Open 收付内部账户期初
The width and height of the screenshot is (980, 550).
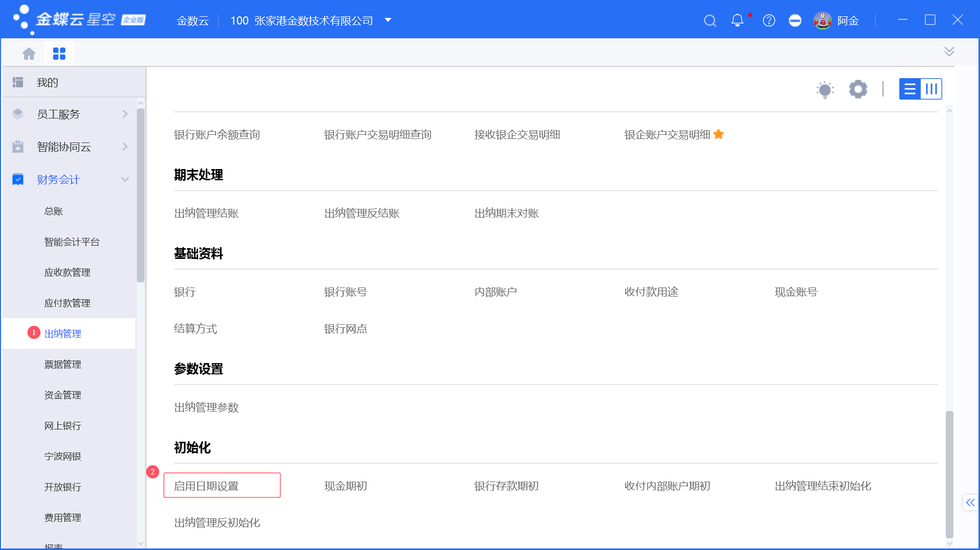[x=667, y=486]
